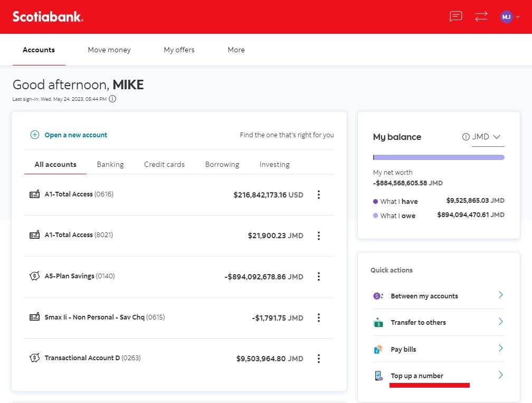
Task: Open options menu for A1-Total Access (0616)
Action: pos(319,194)
